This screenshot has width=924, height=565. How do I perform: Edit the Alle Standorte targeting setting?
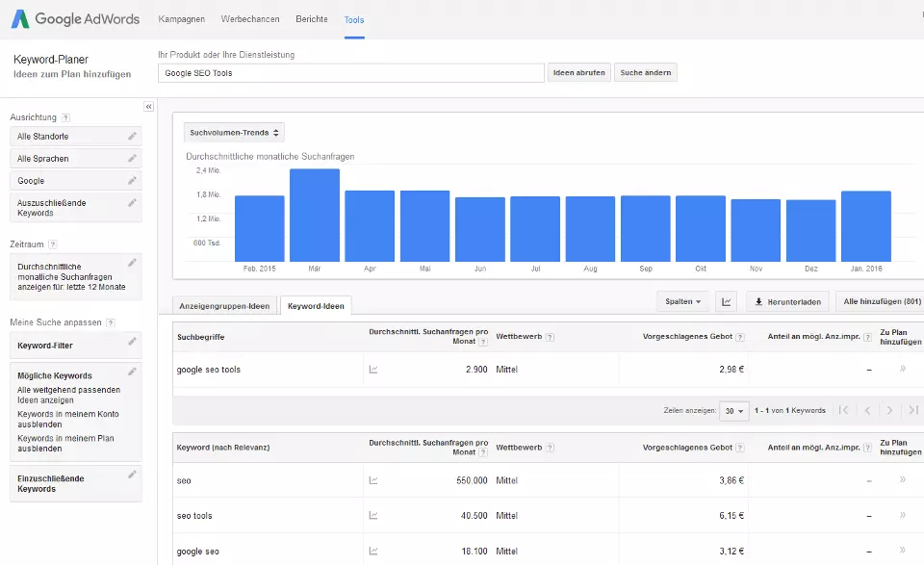click(x=132, y=137)
